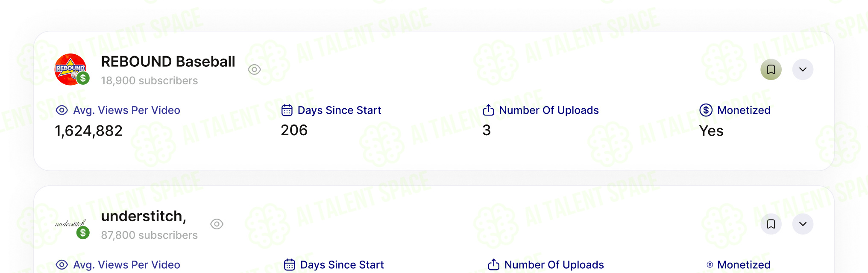868x273 pixels.
Task: Open understitch channel title link
Action: click(144, 216)
